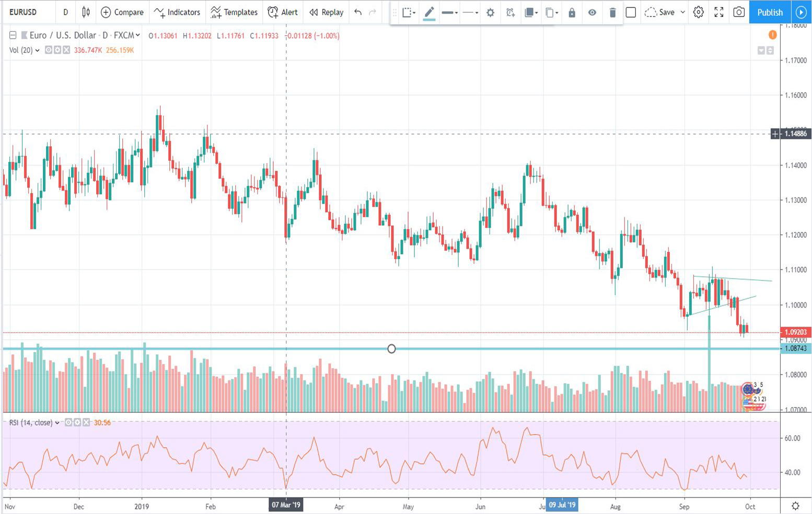
Task: Click the Publish button
Action: [770, 12]
